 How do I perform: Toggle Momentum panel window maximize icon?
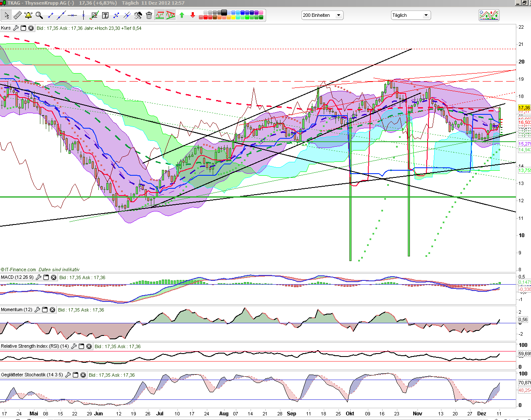(45, 310)
